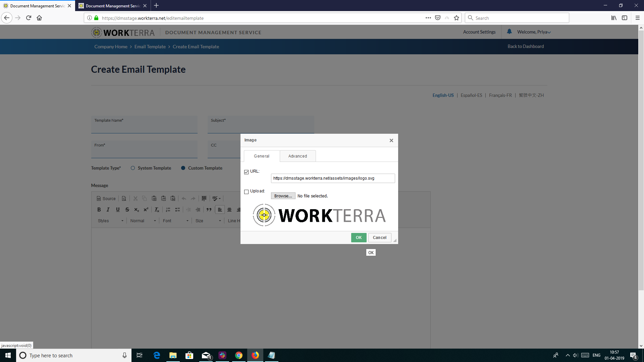Click the Decrease Indent icon
The width and height of the screenshot is (644, 362).
click(x=189, y=209)
